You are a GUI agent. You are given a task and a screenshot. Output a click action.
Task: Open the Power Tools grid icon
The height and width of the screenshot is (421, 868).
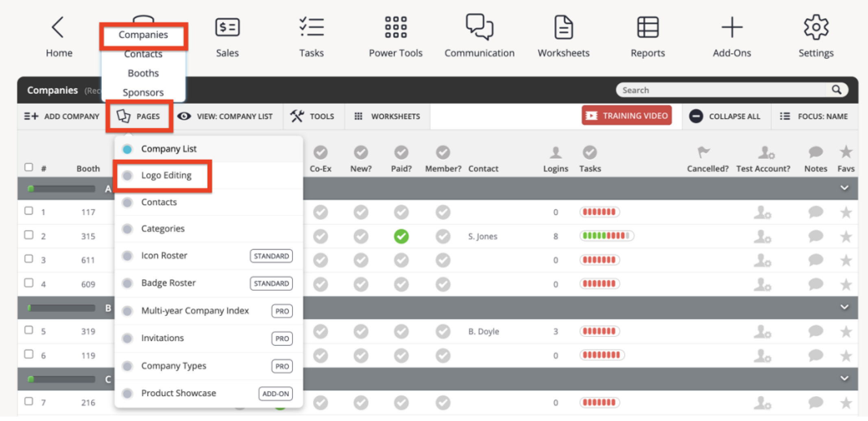point(396,27)
